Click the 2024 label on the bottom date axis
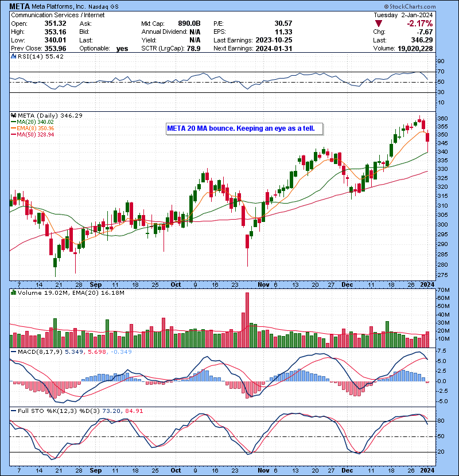Image resolution: width=459 pixels, height=476 pixels. pos(427,470)
